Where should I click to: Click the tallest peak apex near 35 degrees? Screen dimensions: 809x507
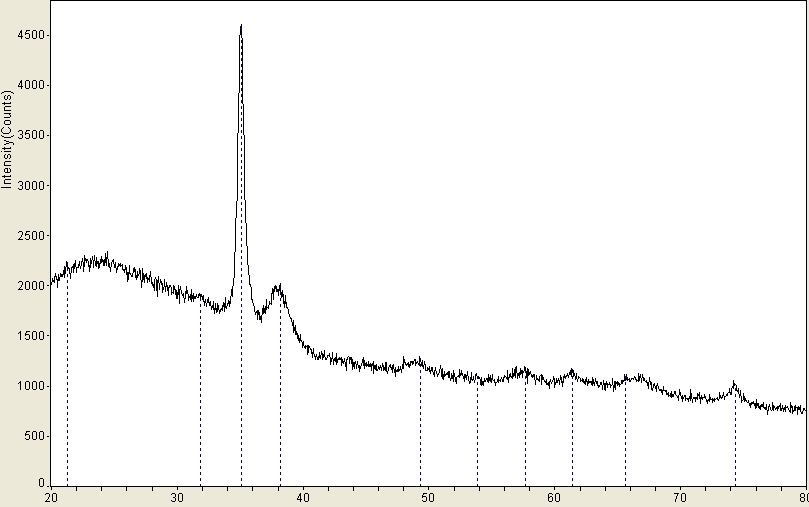coord(241,27)
